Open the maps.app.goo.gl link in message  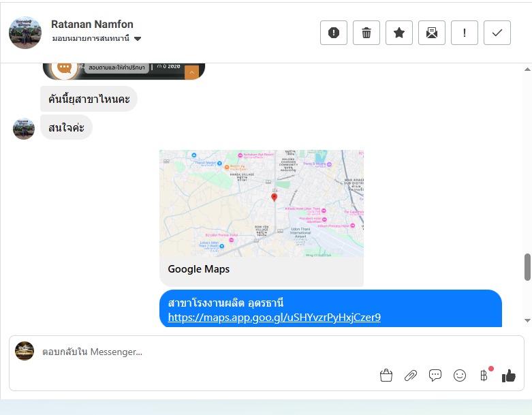tap(274, 318)
